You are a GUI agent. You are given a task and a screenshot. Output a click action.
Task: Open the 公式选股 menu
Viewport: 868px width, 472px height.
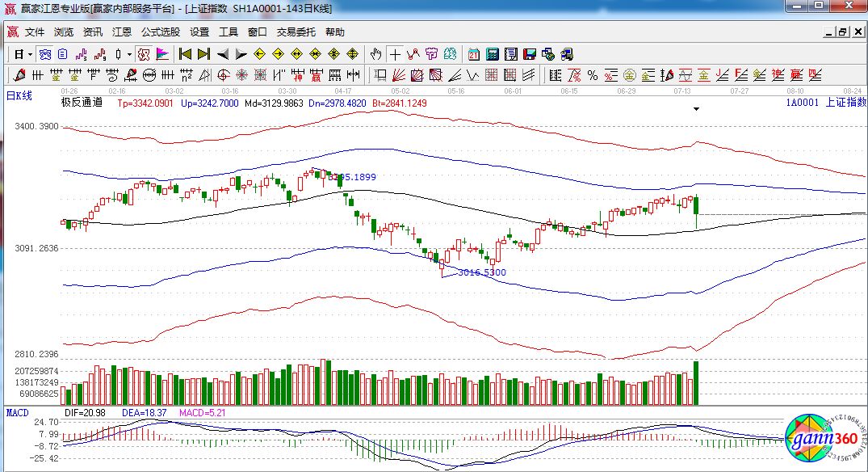(x=161, y=32)
